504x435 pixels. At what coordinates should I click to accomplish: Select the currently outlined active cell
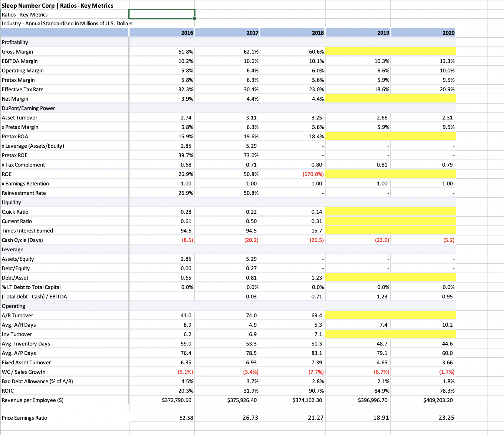(162, 14)
